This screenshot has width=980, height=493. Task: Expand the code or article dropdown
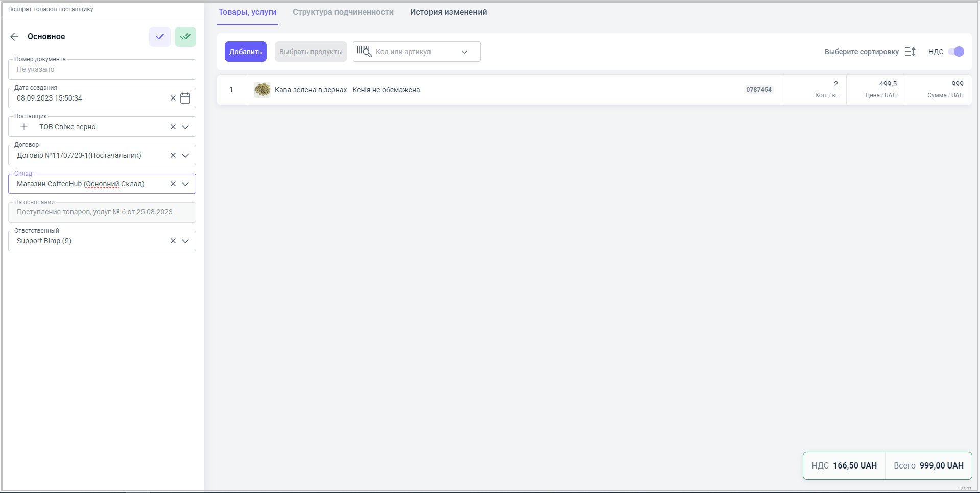point(465,52)
